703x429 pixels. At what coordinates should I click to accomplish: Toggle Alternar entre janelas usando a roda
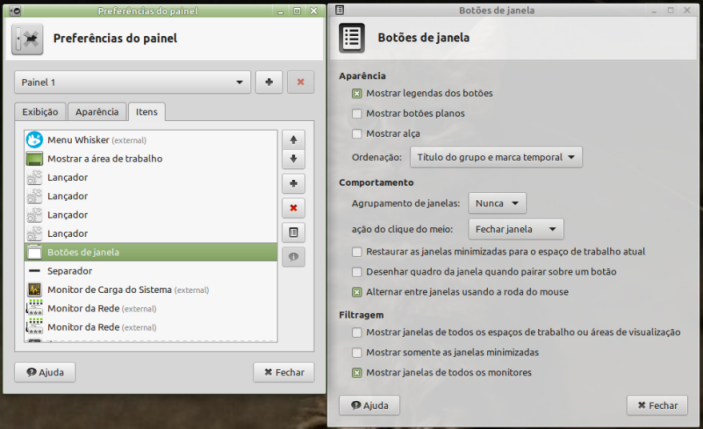357,292
